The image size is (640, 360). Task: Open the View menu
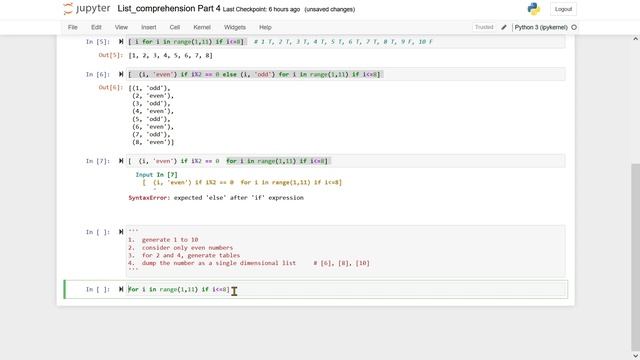tap(121, 27)
